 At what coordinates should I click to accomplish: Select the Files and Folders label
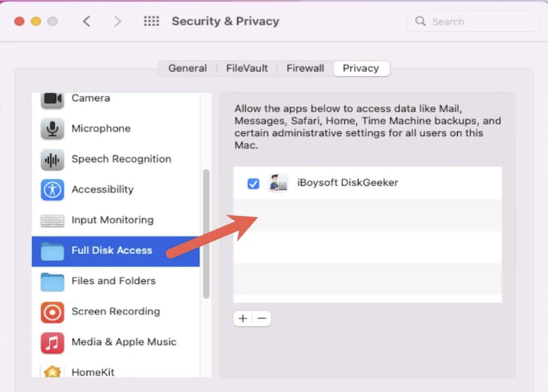click(x=113, y=281)
